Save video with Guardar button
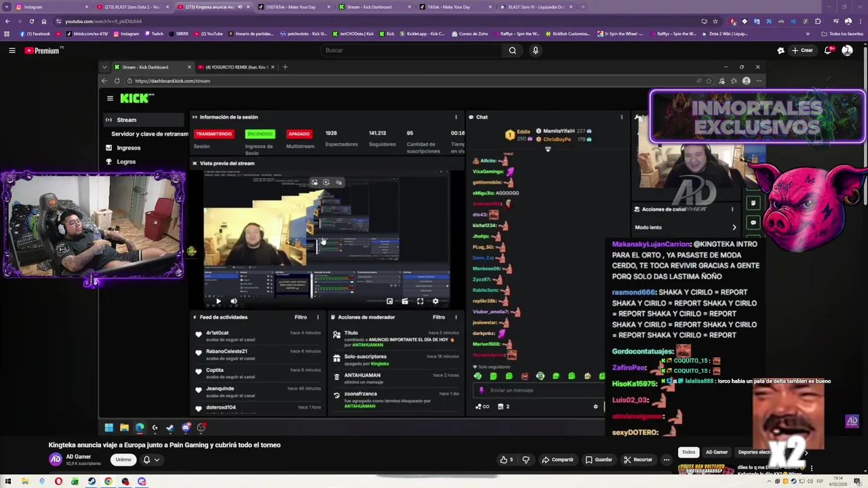Viewport: 868px width, 488px height. (599, 460)
